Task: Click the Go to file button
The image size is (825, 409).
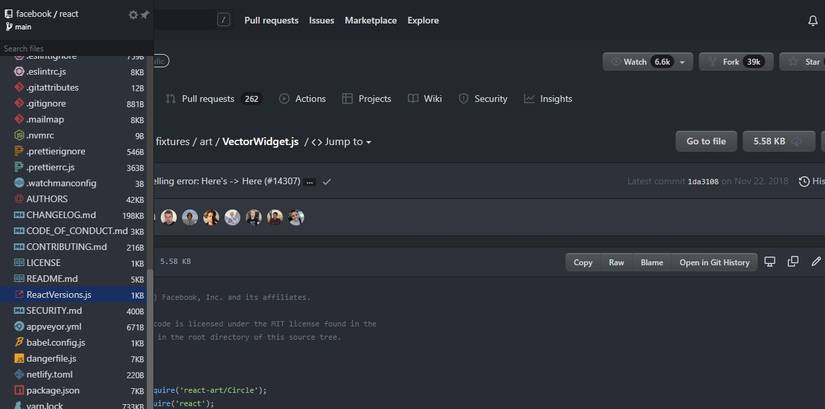Action: pos(706,141)
